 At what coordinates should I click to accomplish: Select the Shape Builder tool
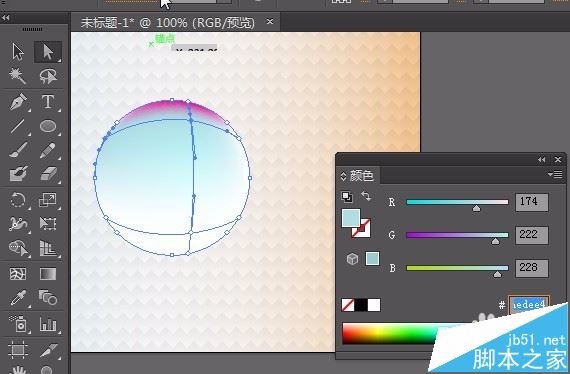(x=18, y=248)
